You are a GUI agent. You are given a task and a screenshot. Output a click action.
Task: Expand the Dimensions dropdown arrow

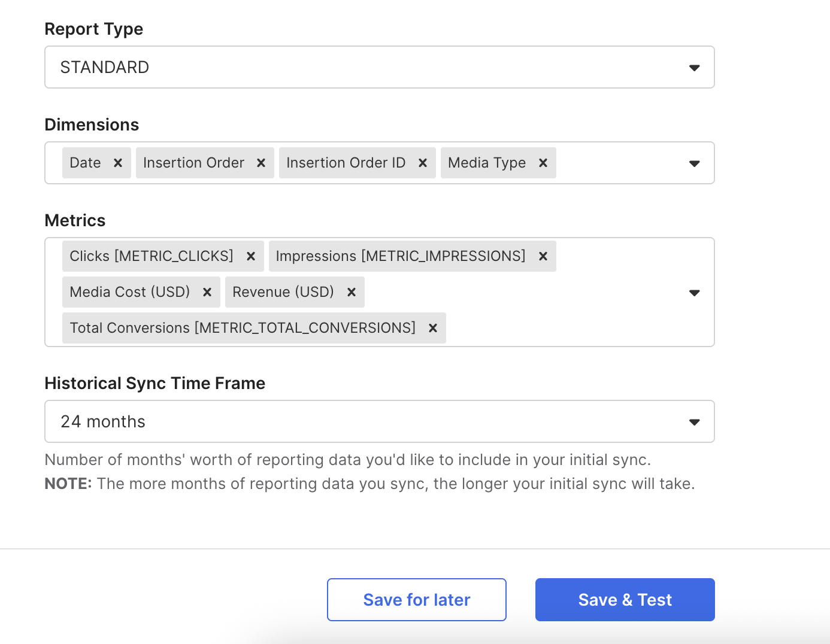coord(694,163)
